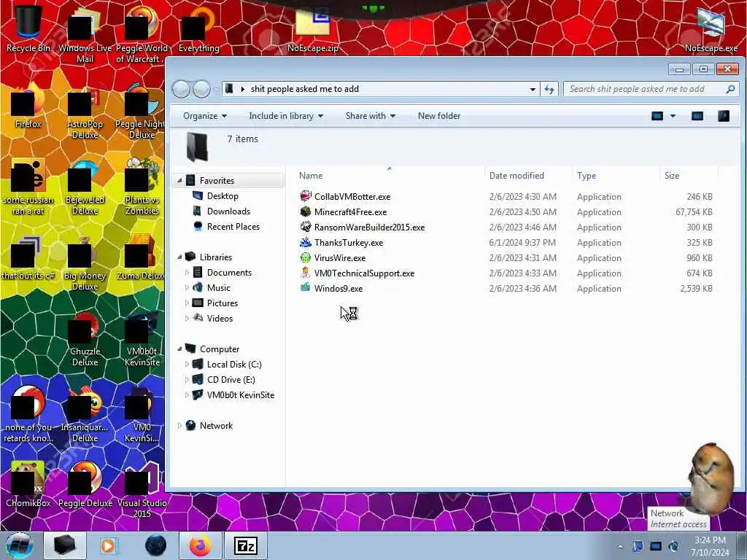This screenshot has width=747, height=560.
Task: Select Pictures library in navigation pane
Action: (222, 303)
